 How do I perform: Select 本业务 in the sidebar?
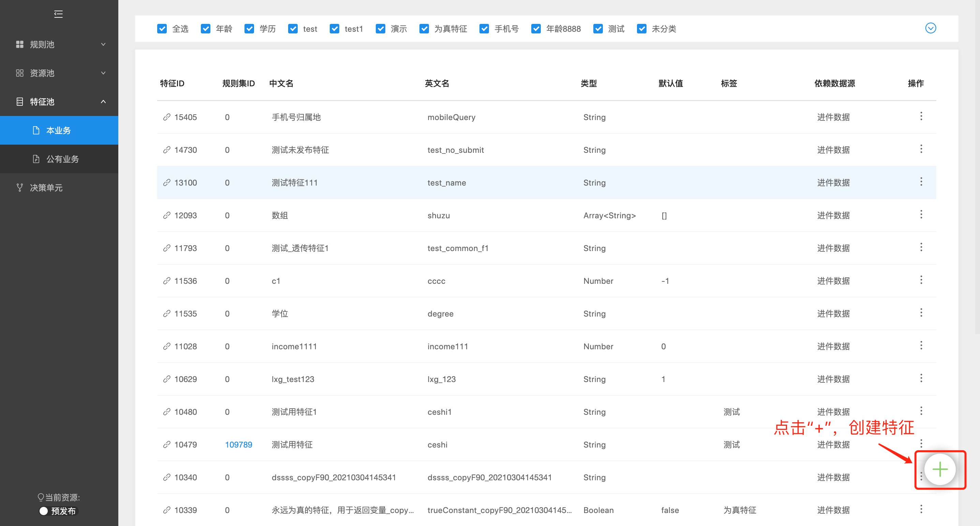coord(59,130)
